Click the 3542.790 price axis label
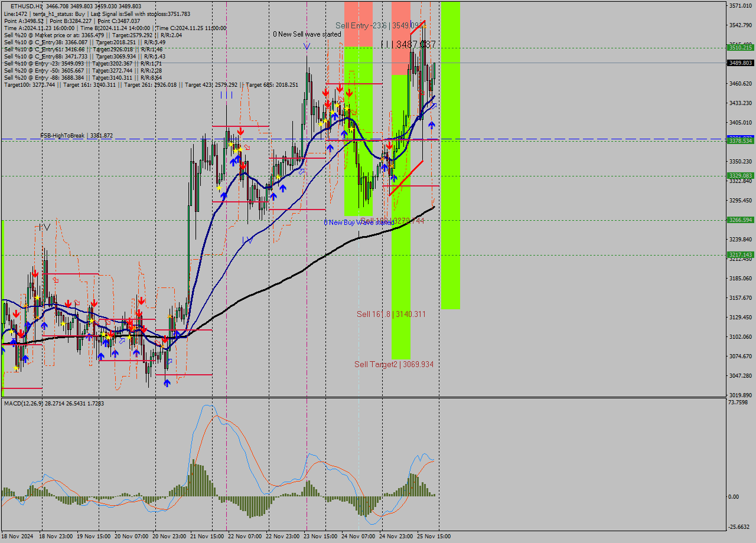This screenshot has height=543, width=756. click(741, 25)
